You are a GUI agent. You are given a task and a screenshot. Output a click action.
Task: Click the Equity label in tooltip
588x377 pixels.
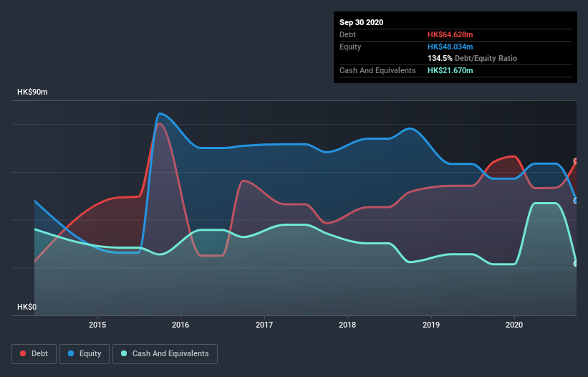click(350, 47)
